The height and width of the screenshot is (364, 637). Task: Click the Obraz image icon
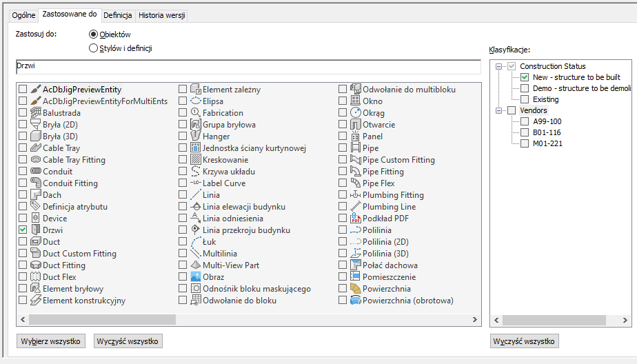196,276
